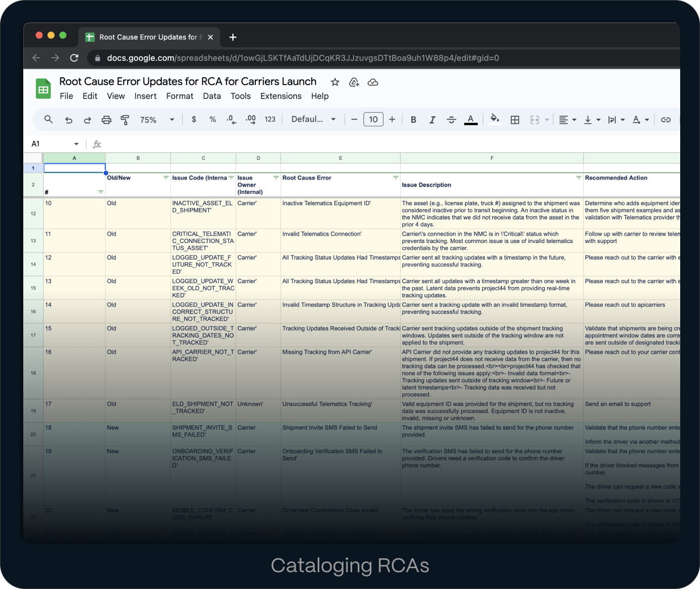Image resolution: width=700 pixels, height=589 pixels.
Task: Star this spreadsheet document
Action: point(335,82)
